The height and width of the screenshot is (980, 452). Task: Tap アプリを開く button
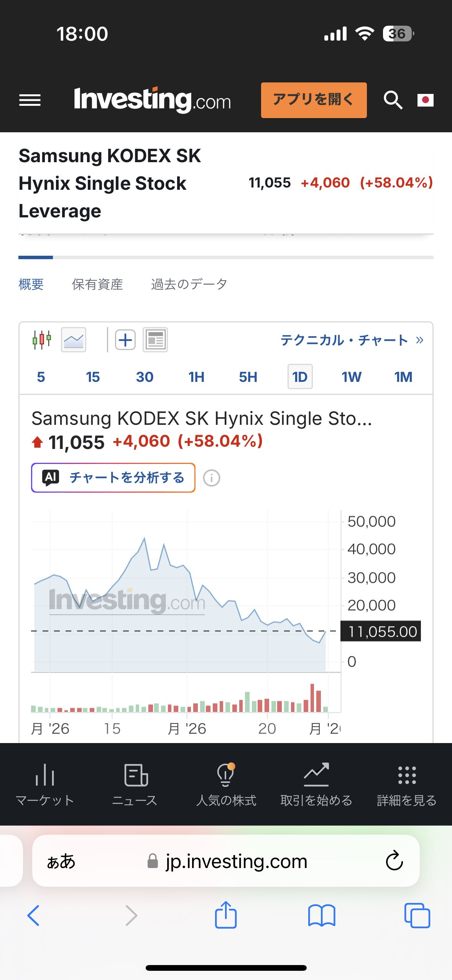point(314,100)
